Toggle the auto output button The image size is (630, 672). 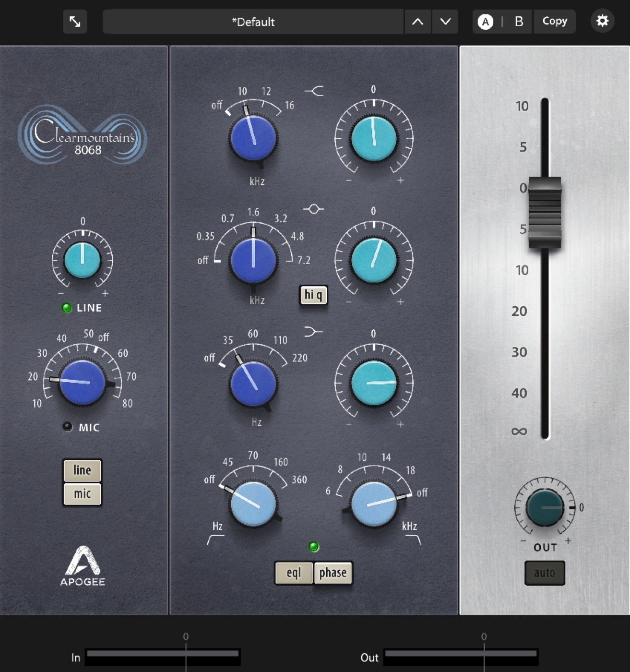(545, 573)
